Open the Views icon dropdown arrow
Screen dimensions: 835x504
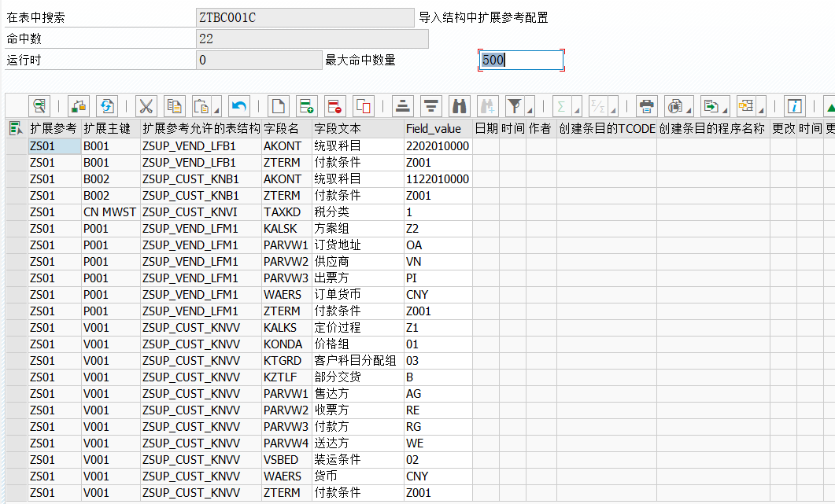pyautogui.click(x=689, y=110)
